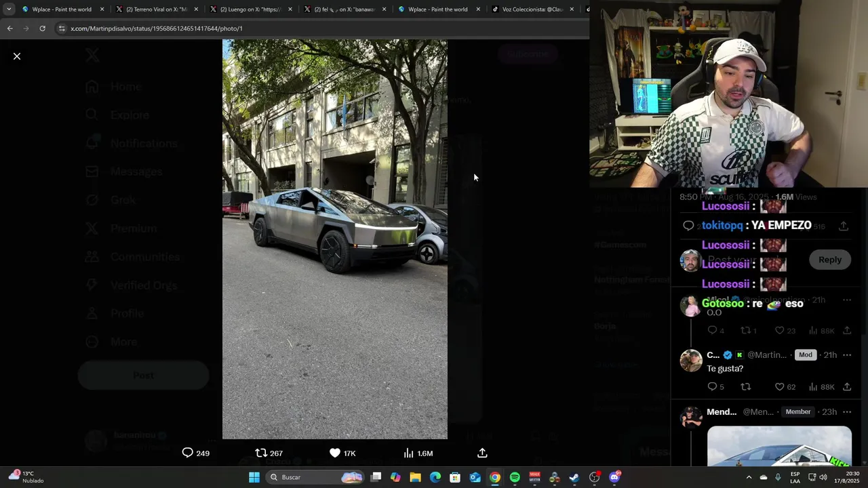Viewport: 868px width, 488px height.
Task: Click the Member badge on Mend... reply
Action: [797, 412]
